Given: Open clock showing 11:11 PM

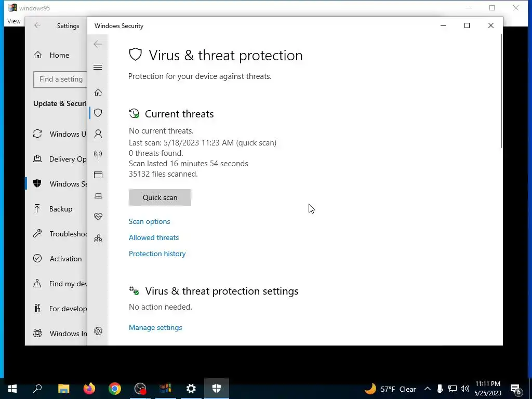Looking at the screenshot, I should point(487,389).
